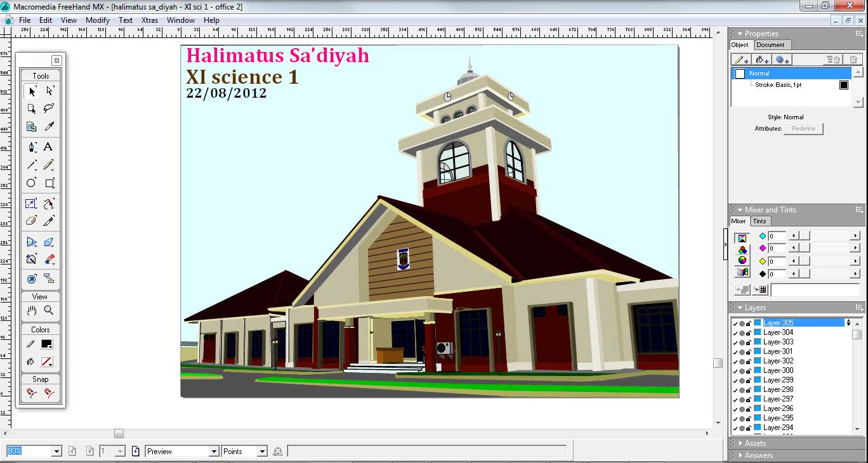
Task: Open the Points units dropdown
Action: click(262, 452)
